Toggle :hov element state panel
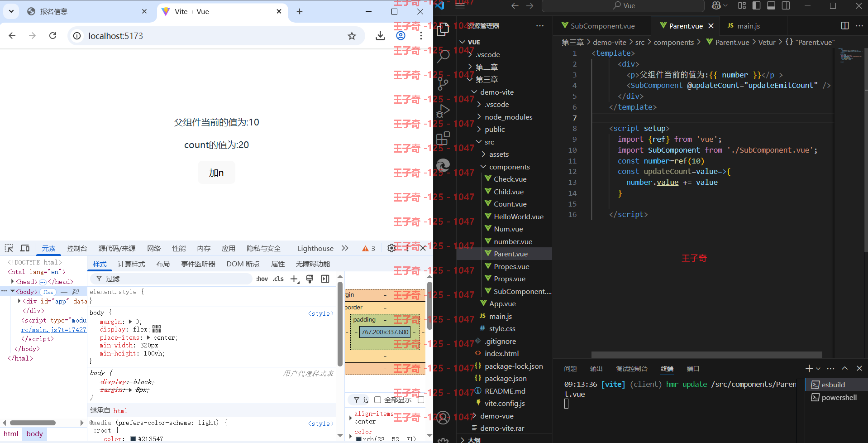 pyautogui.click(x=262, y=279)
